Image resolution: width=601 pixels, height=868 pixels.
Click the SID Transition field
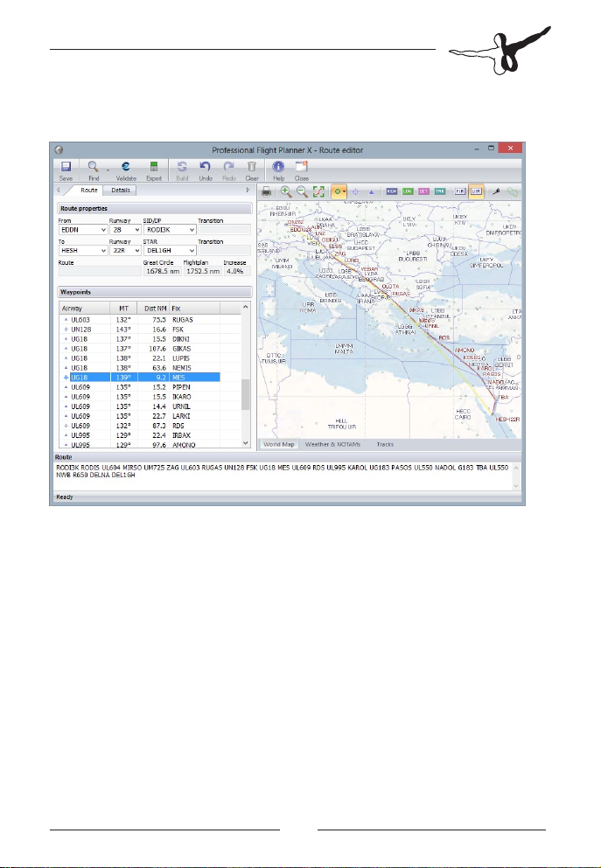tap(224, 230)
